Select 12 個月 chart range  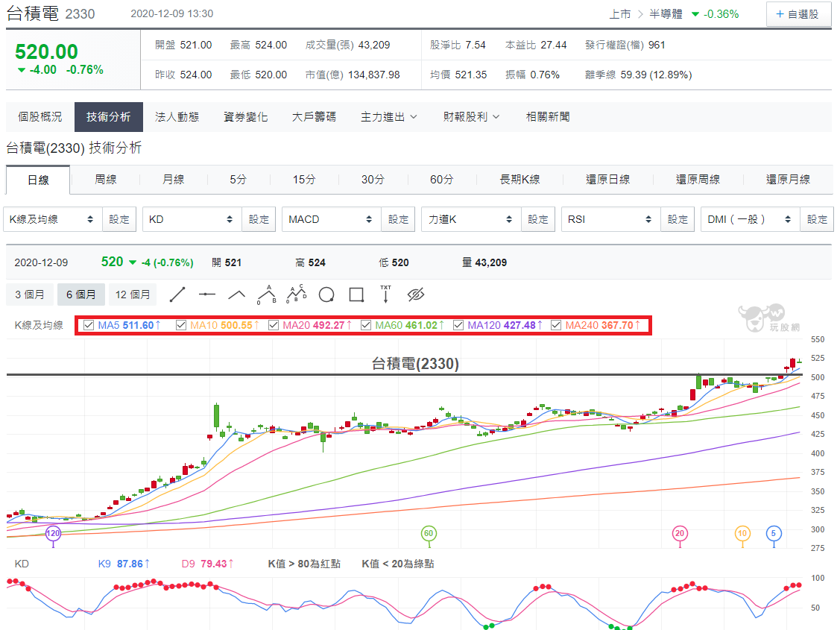pos(133,294)
